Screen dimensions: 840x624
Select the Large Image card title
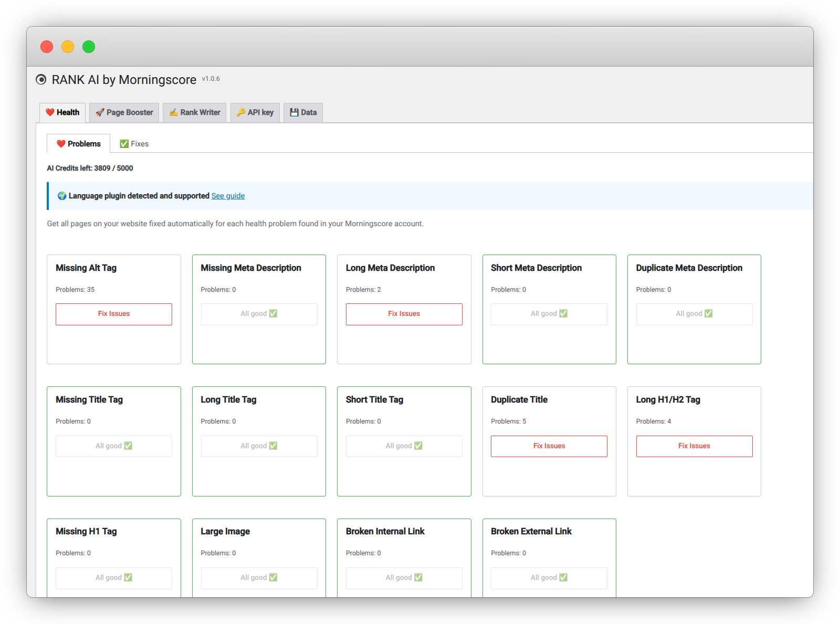click(x=225, y=532)
